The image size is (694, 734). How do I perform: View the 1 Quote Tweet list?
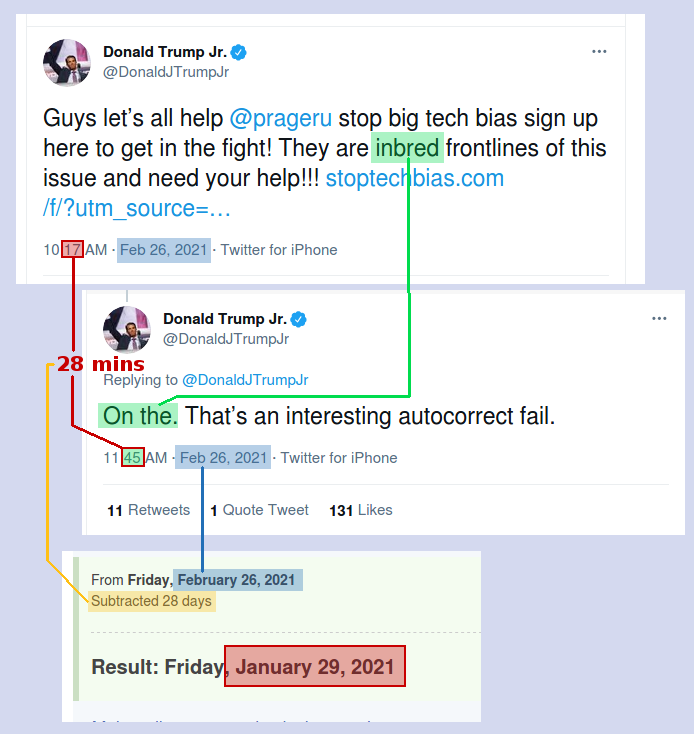[259, 510]
